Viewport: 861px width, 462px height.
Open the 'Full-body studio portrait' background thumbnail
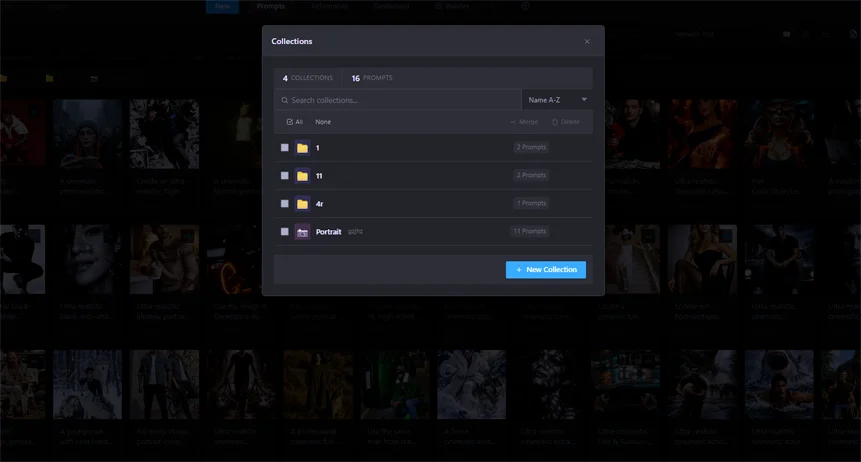[x=164, y=385]
